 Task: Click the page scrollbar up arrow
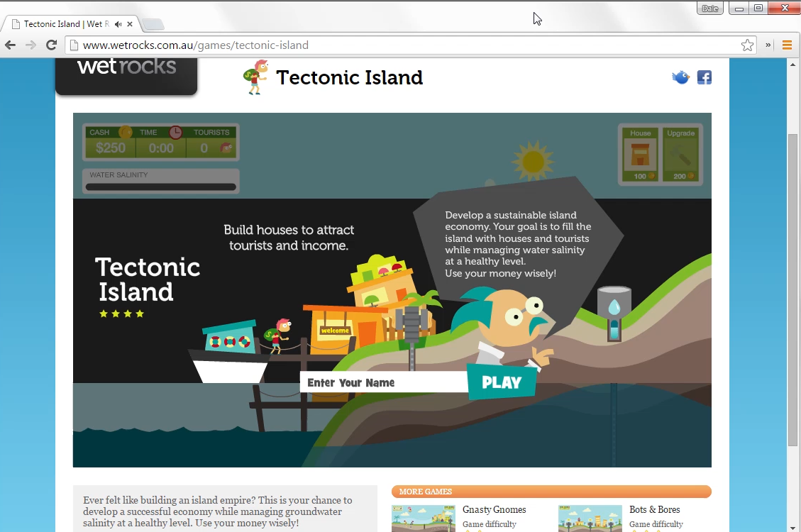point(792,65)
